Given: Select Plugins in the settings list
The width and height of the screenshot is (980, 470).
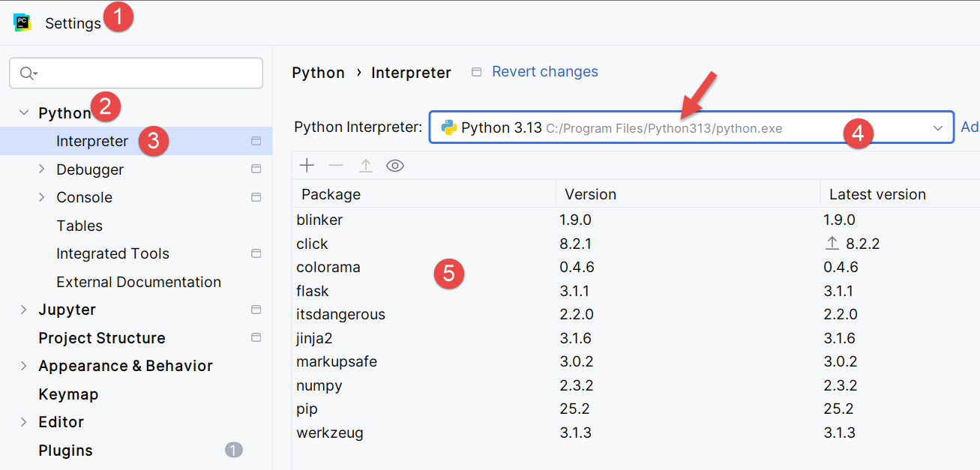Looking at the screenshot, I should point(65,451).
